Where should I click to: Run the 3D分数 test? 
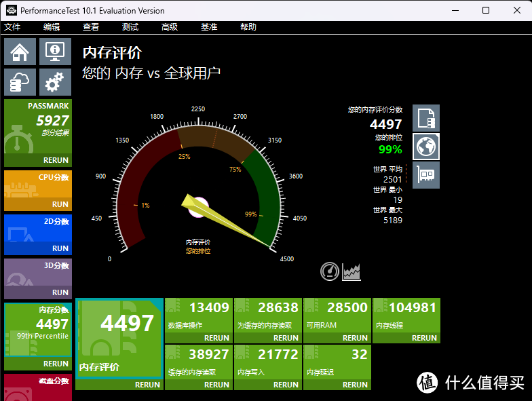tap(38, 292)
